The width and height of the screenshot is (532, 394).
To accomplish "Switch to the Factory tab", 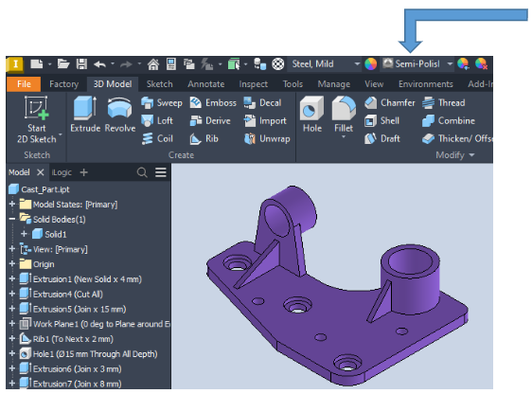I will click(63, 84).
